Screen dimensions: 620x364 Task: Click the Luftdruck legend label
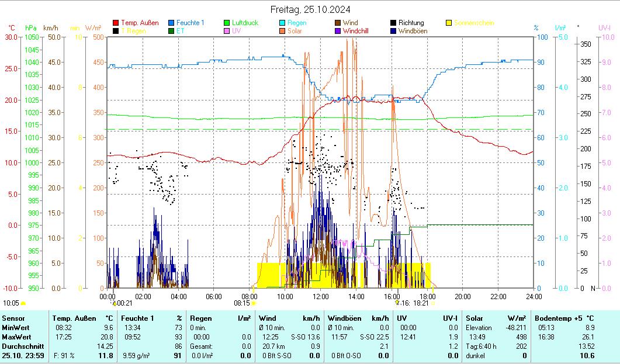tap(245, 23)
